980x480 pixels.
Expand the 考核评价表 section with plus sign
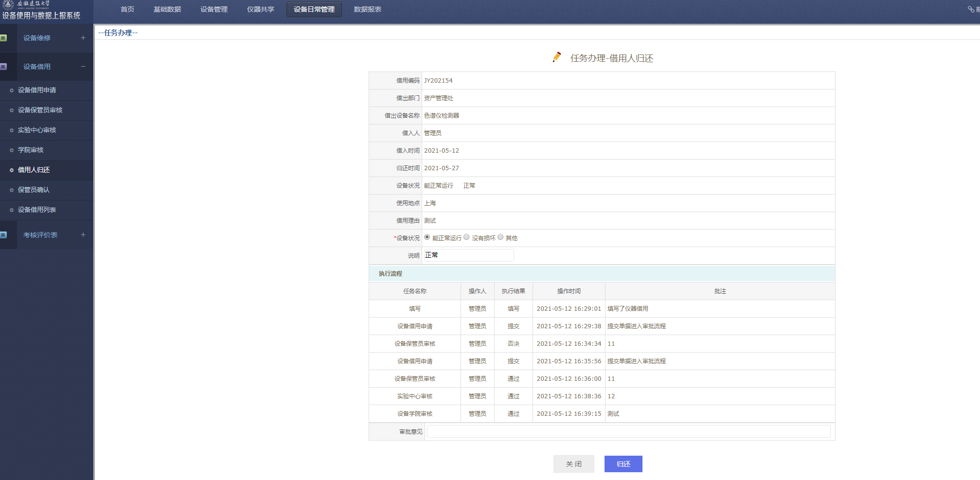tap(83, 235)
